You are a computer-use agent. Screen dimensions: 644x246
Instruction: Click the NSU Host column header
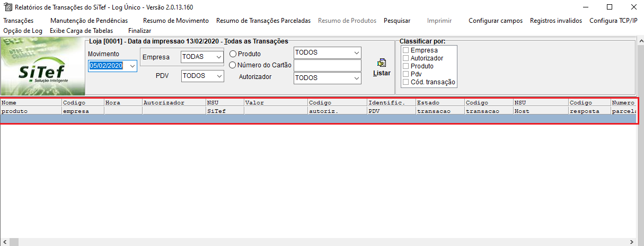click(541, 107)
